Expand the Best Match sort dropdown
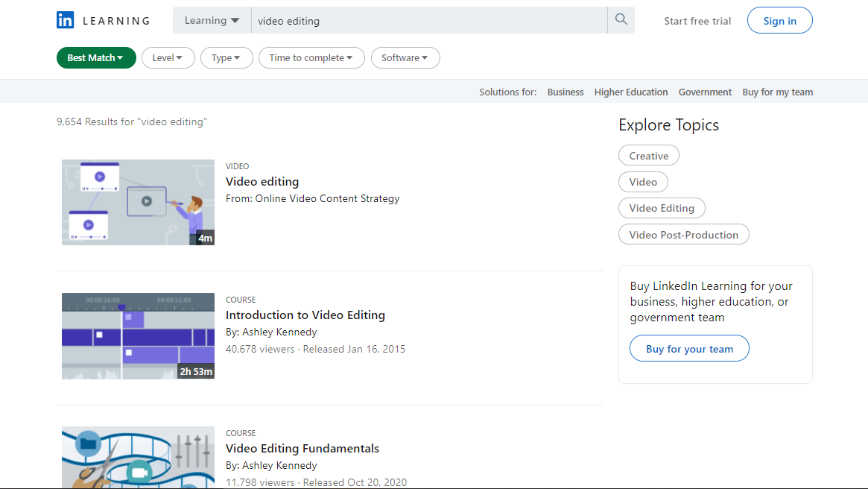The width and height of the screenshot is (868, 489). click(x=96, y=57)
